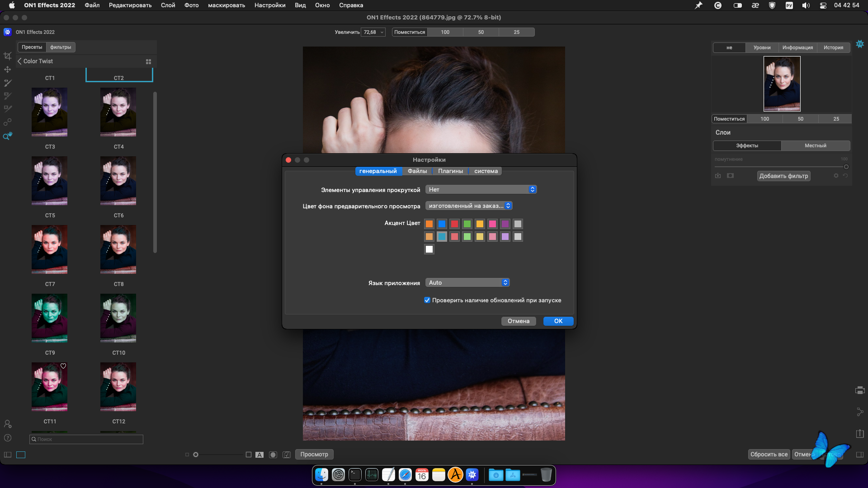868x488 pixels.
Task: Switch to the Плагины settings tab
Action: [451, 171]
